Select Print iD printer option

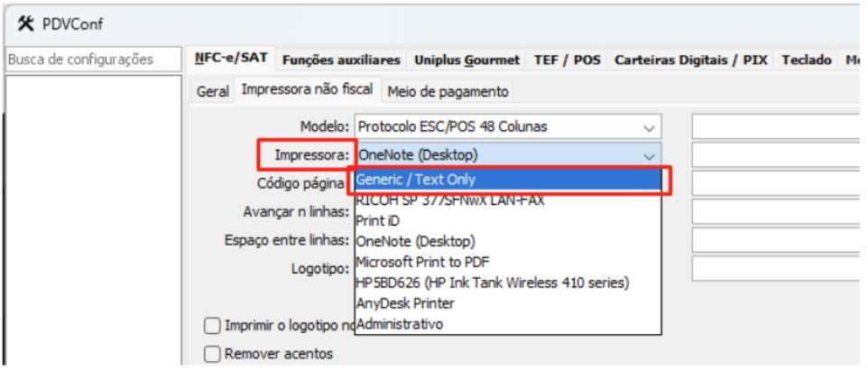point(378,220)
